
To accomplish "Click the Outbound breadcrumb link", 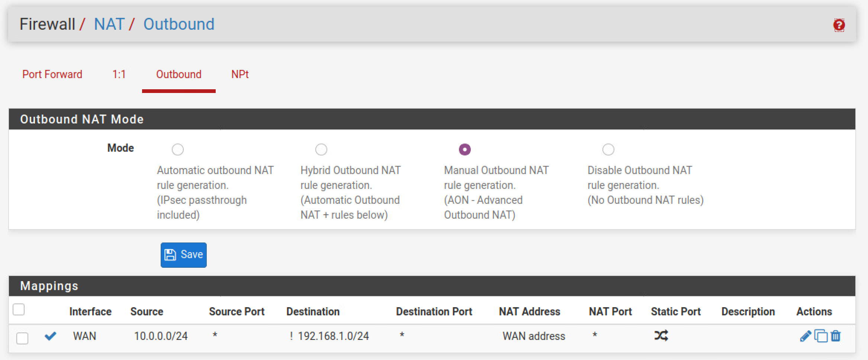I will click(179, 24).
